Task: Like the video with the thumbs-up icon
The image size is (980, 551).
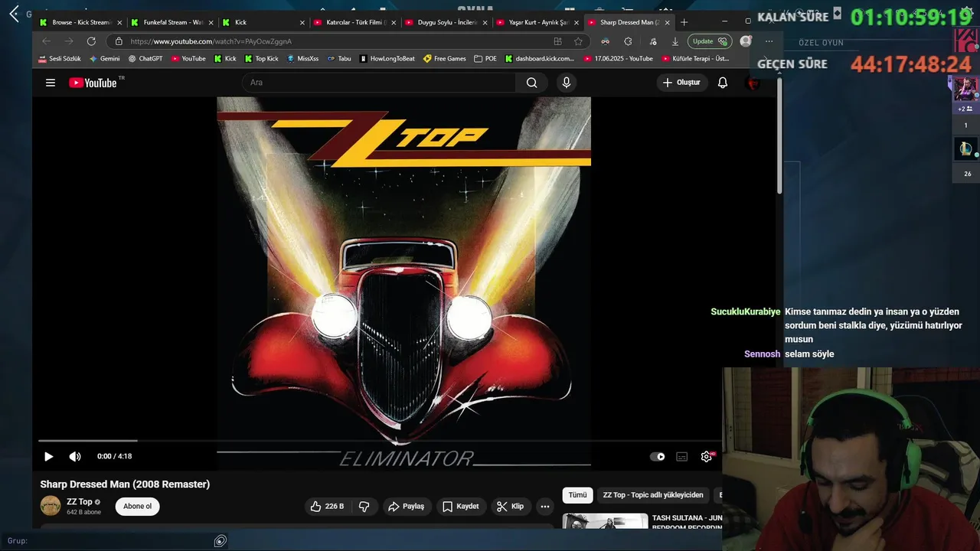Action: click(x=327, y=507)
